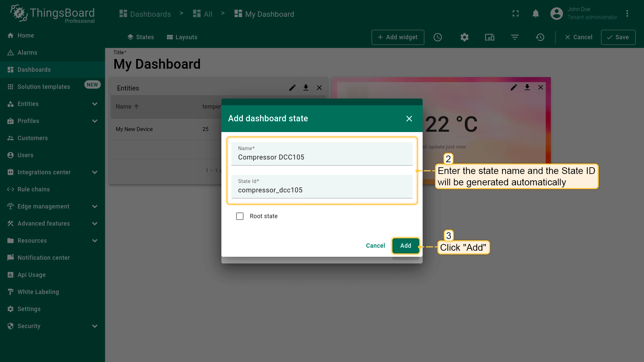
Task: Click the Add button in dialog
Action: coord(406,246)
